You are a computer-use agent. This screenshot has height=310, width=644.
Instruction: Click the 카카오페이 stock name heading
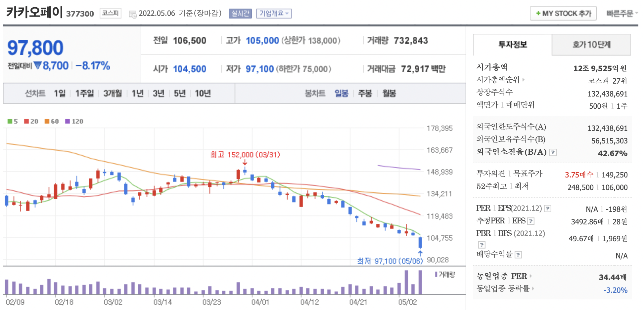point(34,12)
